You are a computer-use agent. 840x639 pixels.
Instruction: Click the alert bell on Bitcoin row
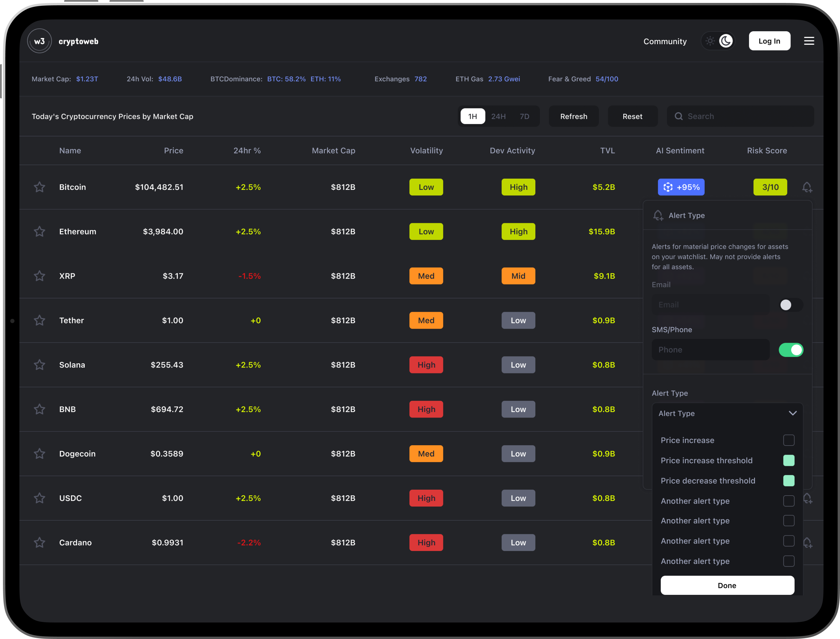(x=807, y=187)
